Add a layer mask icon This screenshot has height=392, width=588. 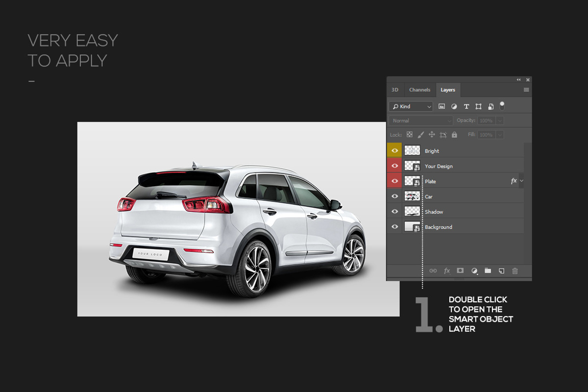tap(460, 270)
